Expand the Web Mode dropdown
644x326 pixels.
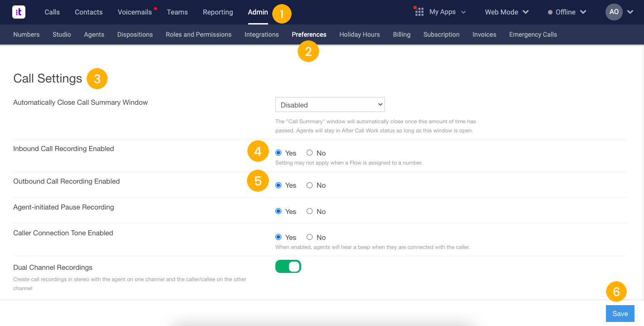[525, 12]
